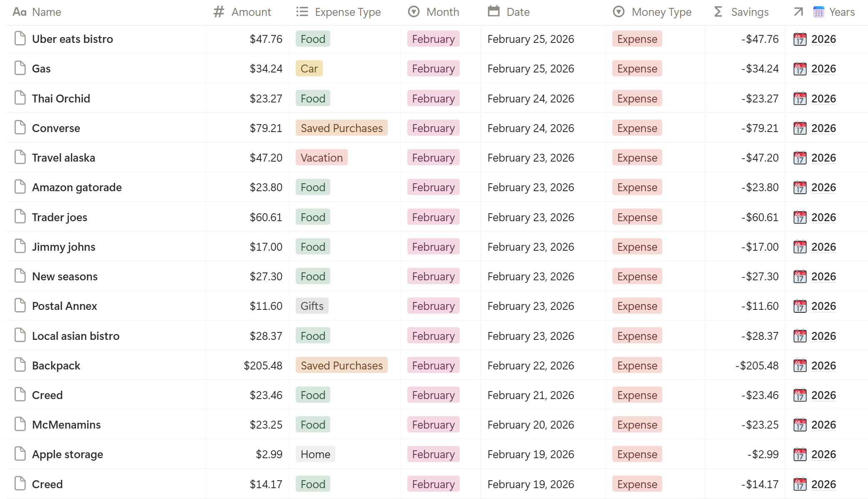Click the page icon beside Uber eats bistro
The width and height of the screenshot is (868, 499).
point(20,38)
